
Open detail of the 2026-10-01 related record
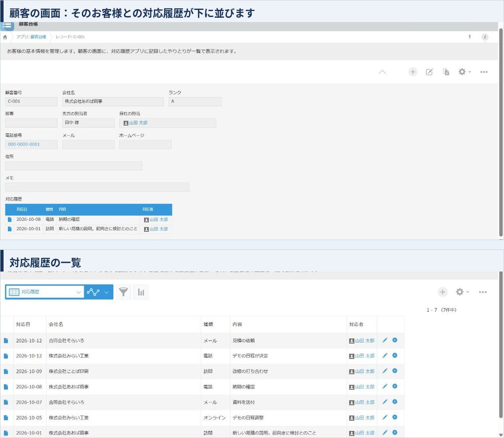tap(10, 229)
